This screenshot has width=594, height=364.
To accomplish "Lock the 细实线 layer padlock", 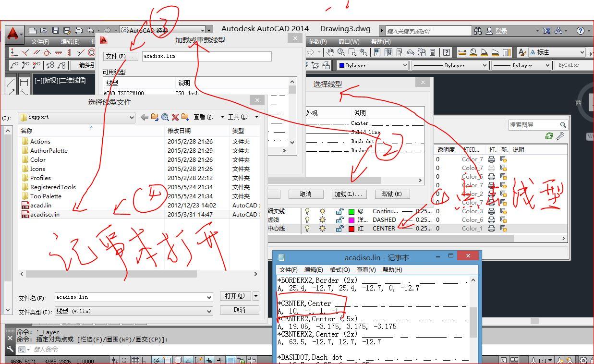I will [x=339, y=211].
